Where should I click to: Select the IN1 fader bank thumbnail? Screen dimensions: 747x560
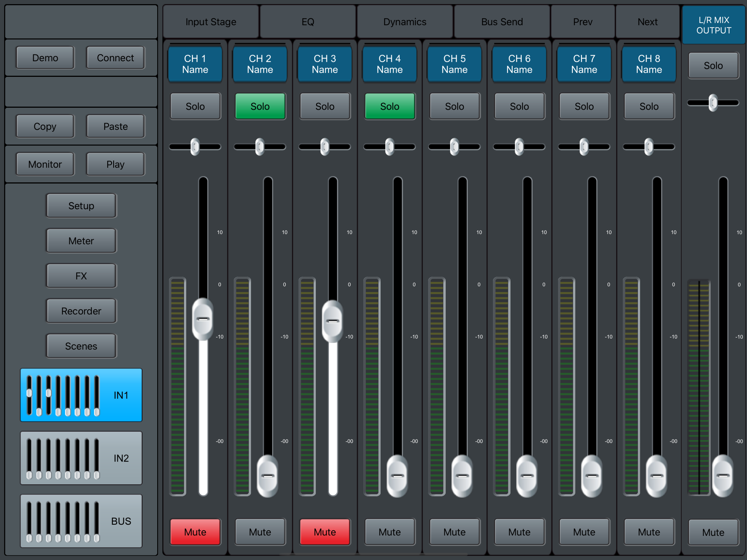(x=81, y=395)
